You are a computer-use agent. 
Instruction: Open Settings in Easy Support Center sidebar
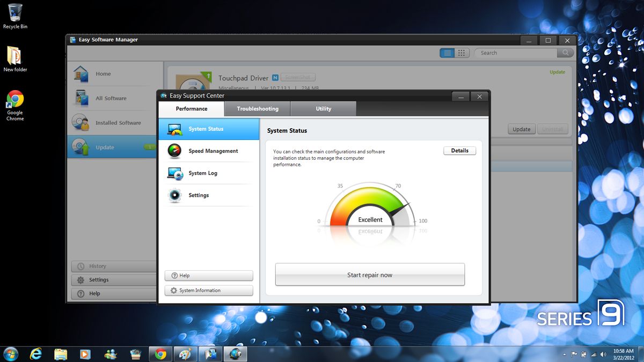[209, 195]
